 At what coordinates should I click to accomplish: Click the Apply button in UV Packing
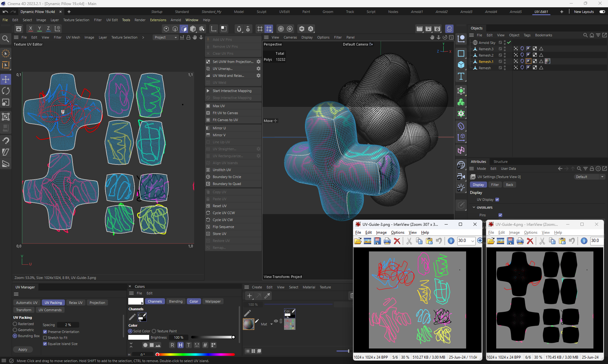23,349
